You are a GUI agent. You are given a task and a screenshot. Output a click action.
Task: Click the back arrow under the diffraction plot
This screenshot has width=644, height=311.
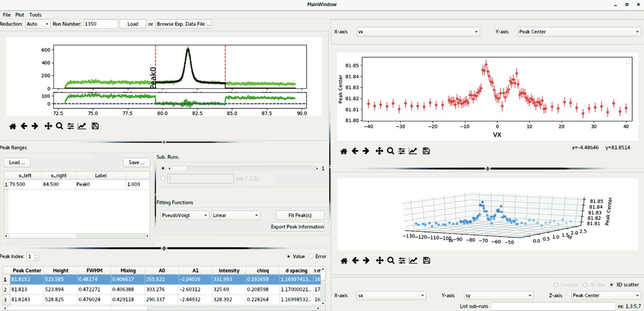click(24, 126)
